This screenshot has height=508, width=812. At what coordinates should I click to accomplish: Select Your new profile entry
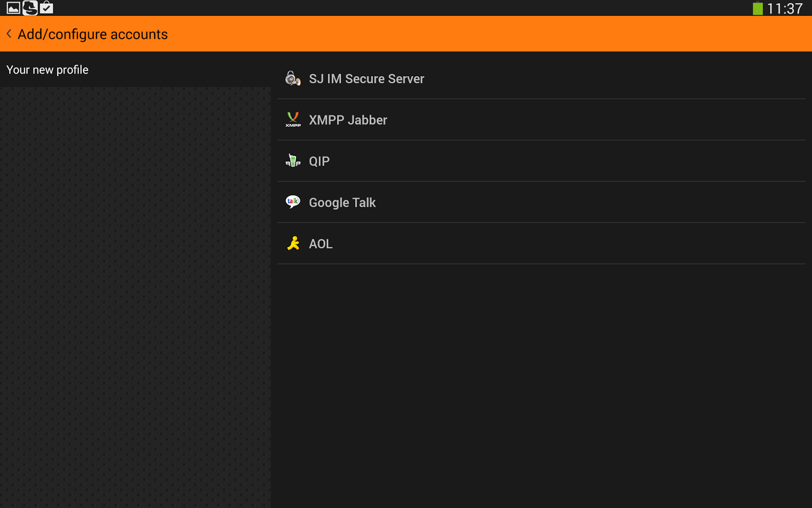(x=136, y=70)
